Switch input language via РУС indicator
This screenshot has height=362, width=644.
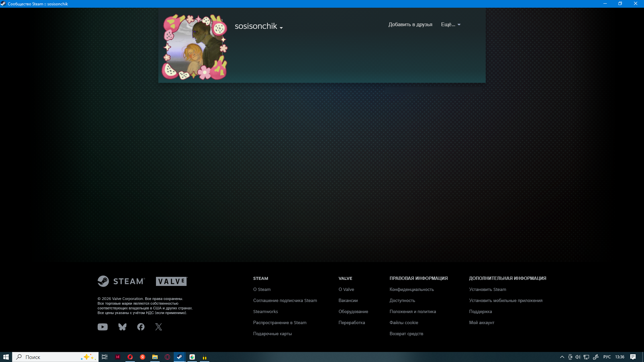(x=607, y=357)
